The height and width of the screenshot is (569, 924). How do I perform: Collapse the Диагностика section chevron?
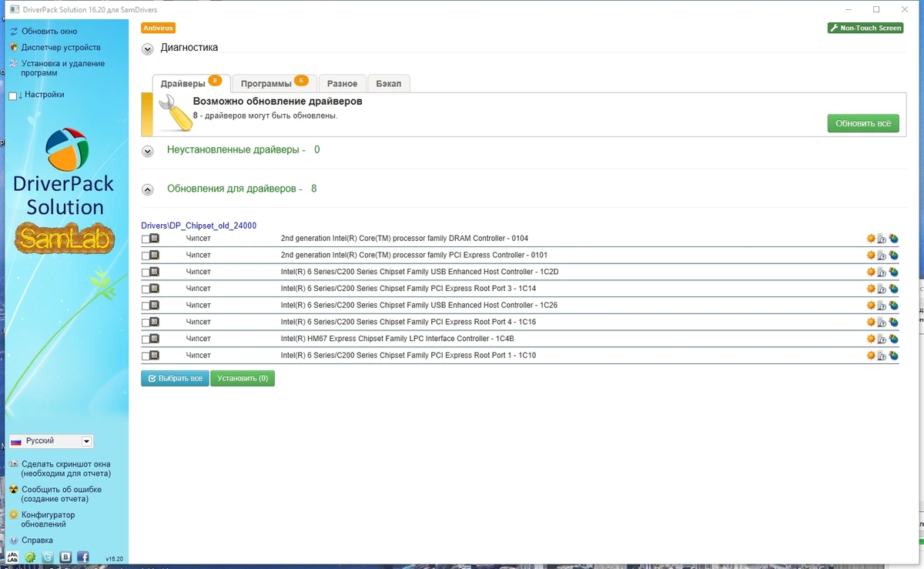[148, 49]
